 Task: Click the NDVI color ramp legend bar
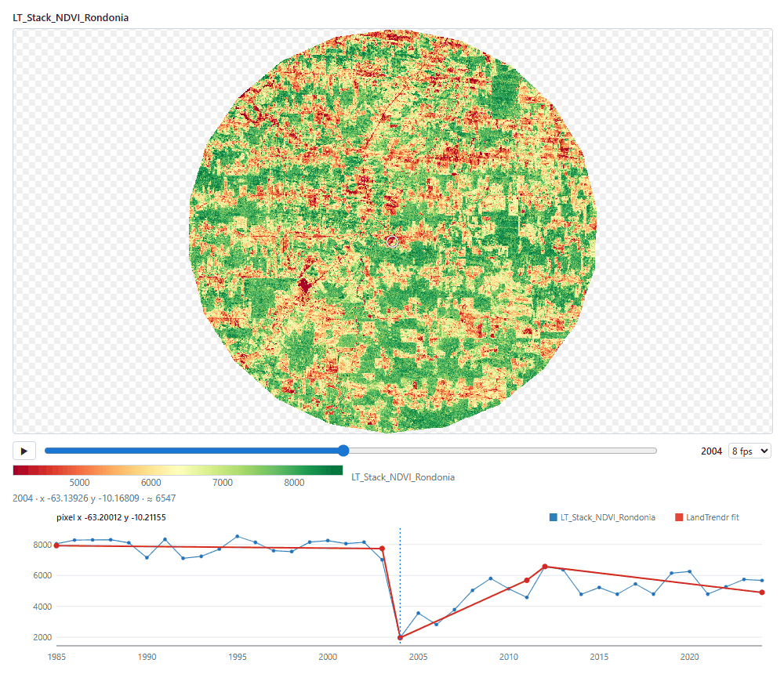178,470
